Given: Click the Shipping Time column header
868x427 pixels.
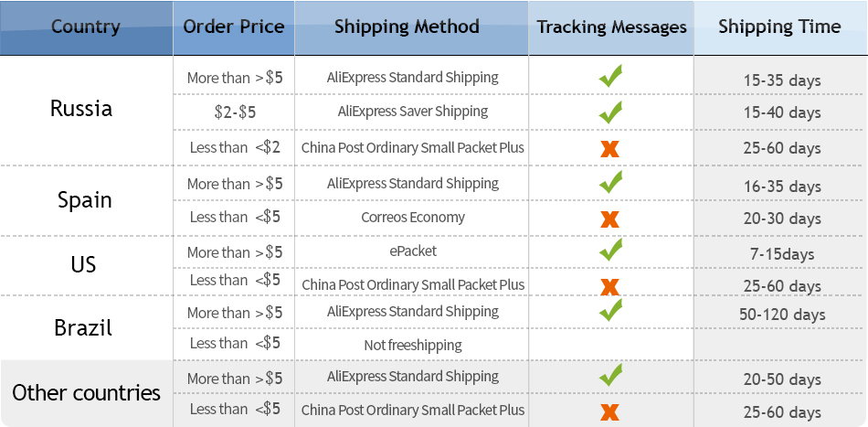Looking at the screenshot, I should pyautogui.click(x=779, y=27).
